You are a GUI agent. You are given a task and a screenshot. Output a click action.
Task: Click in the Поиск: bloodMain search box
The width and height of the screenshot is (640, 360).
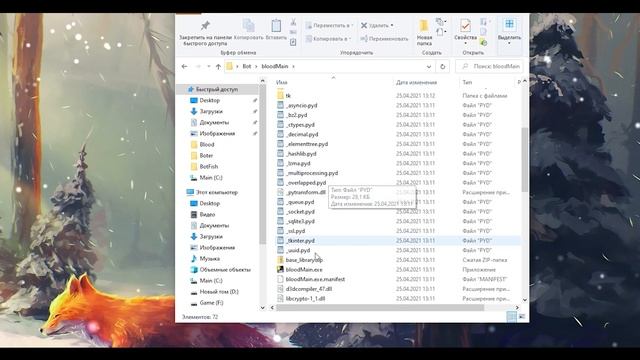489,66
